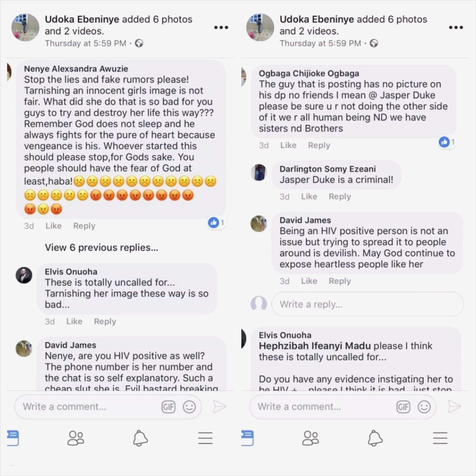Open notifications bell in left bottom bar
The image size is (476, 476).
[140, 438]
